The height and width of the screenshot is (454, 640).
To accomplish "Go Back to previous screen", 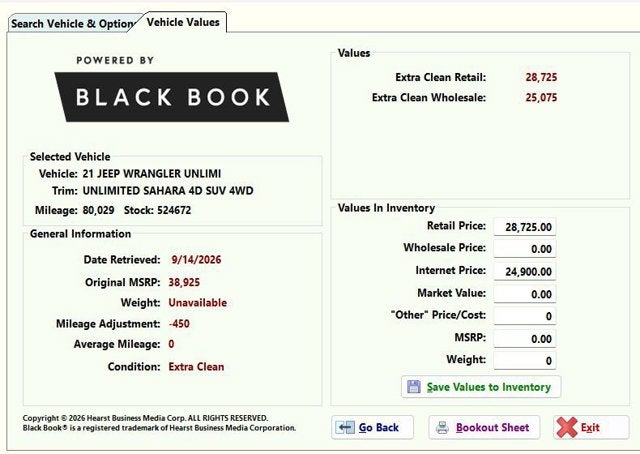I will point(372,427).
